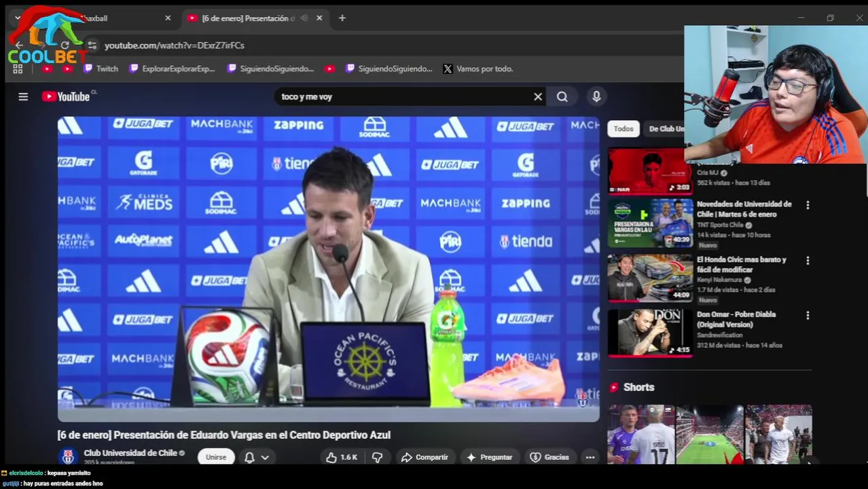
Task: Select the De Club Universidad filter chip
Action: click(664, 129)
